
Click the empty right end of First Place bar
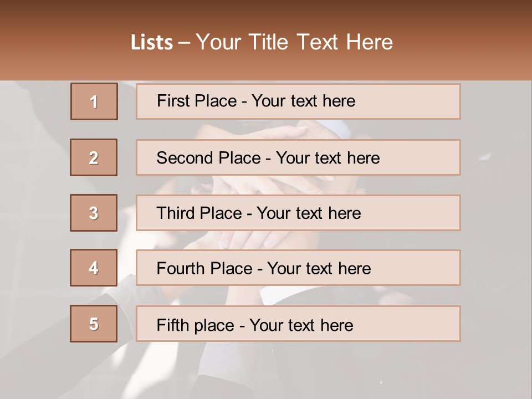pos(421,101)
